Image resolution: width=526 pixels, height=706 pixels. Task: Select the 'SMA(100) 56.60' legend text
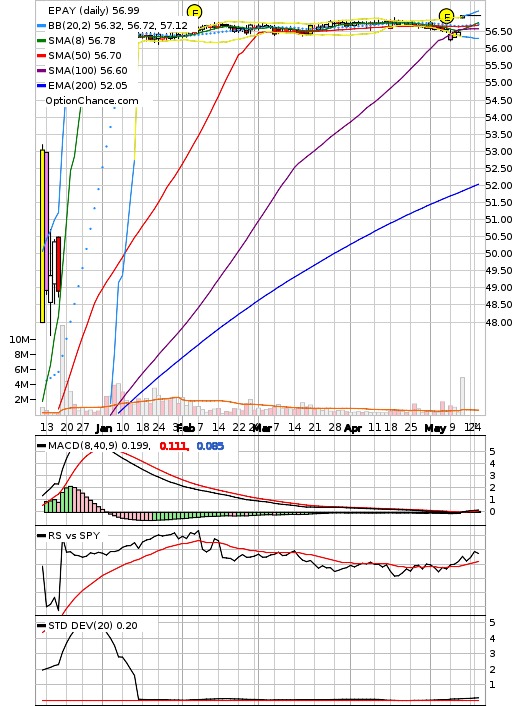tap(88, 70)
